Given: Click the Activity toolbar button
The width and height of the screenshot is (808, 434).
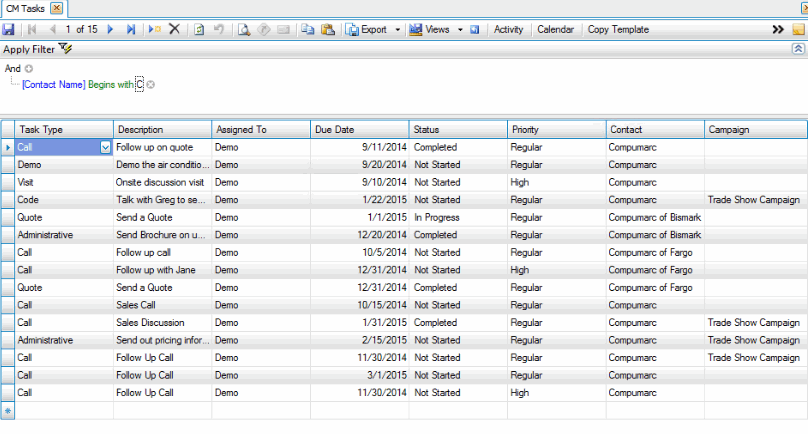Looking at the screenshot, I should tap(508, 30).
